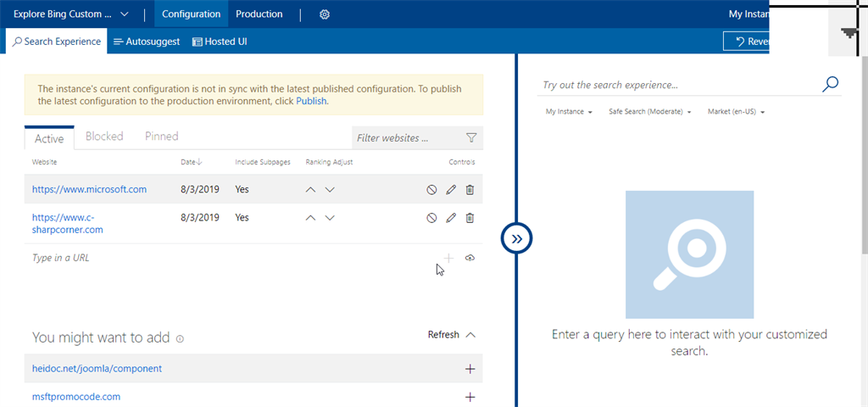Click the Refresh suggestions button

pyautogui.click(x=443, y=335)
